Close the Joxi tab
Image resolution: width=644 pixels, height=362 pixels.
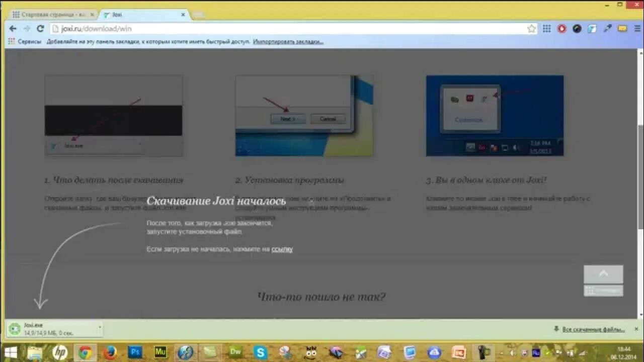point(183,15)
